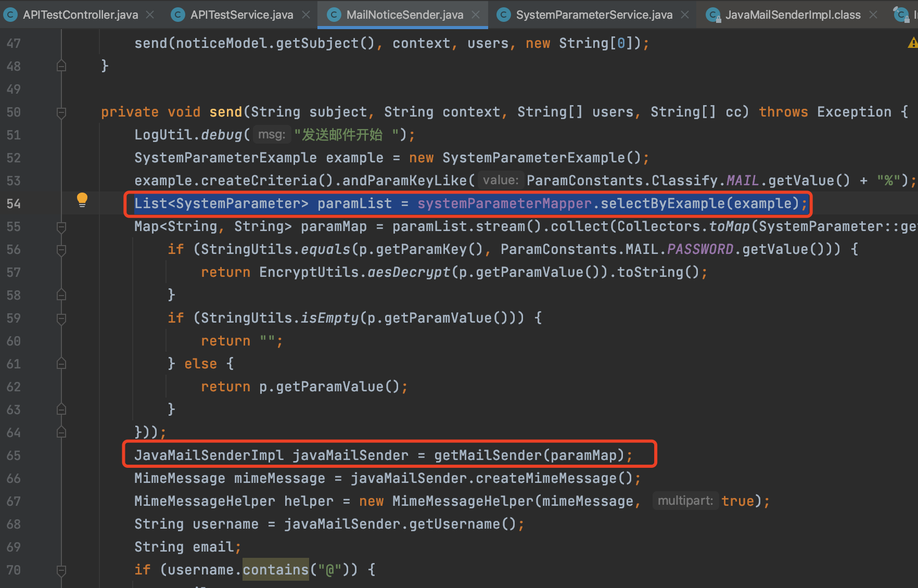Click the class file icon on JavaMailSenderImpl.class tab
918x588 pixels.
click(x=713, y=15)
